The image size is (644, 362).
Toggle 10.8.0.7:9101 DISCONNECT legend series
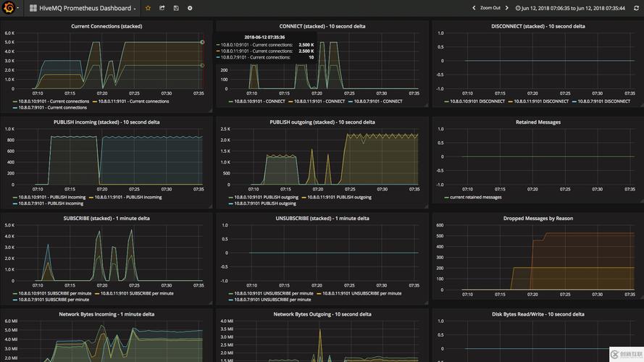click(x=602, y=101)
